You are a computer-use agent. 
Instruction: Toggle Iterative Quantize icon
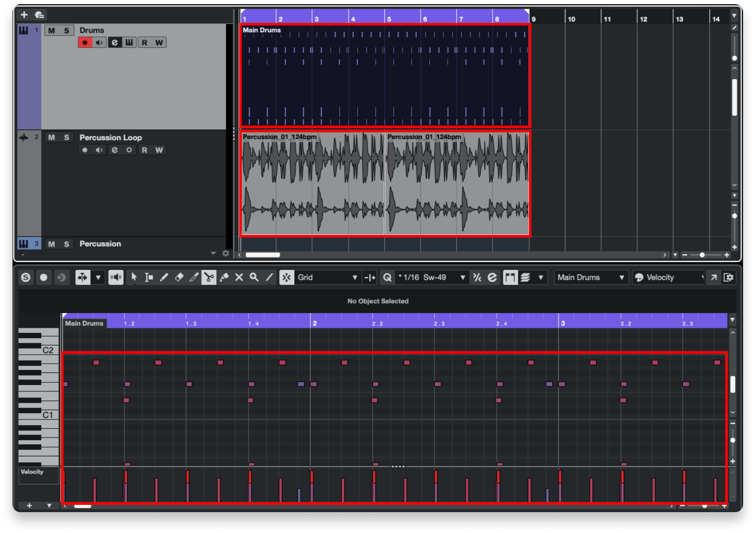coord(477,277)
